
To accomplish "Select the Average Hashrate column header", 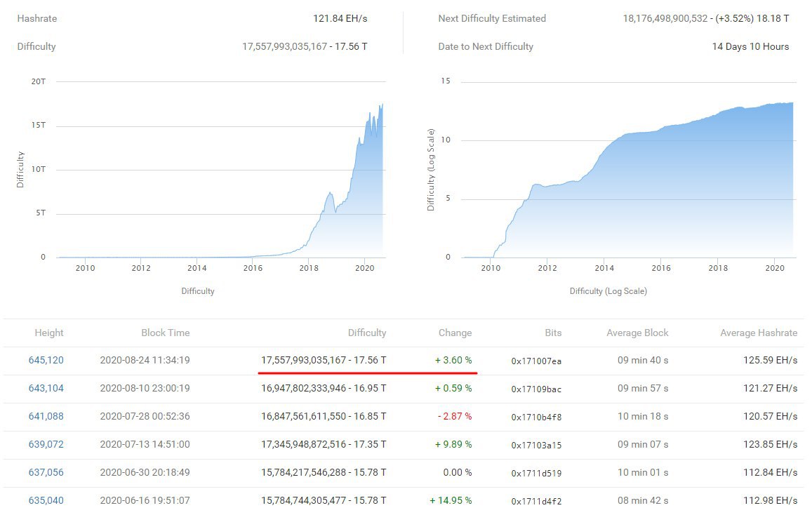I will pos(759,333).
